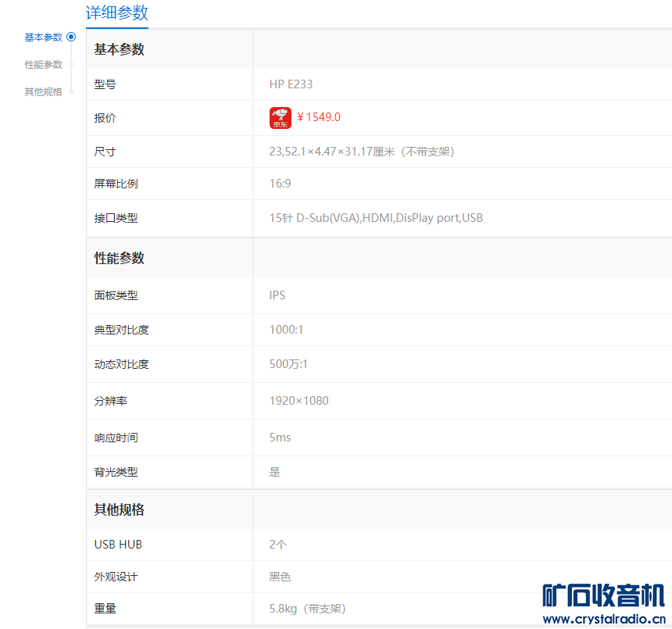This screenshot has height=629, width=672.
Task: Click the 分辨率 row label
Action: tap(111, 401)
